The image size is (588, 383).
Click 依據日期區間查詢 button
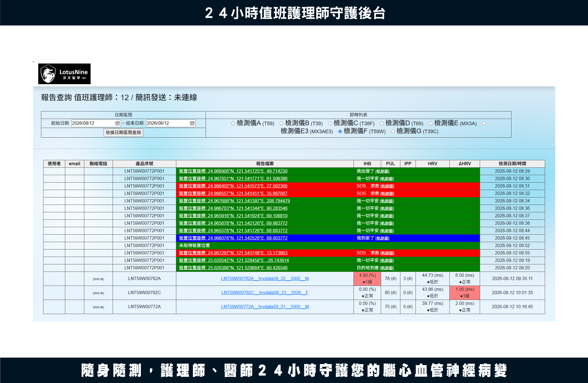click(x=123, y=133)
